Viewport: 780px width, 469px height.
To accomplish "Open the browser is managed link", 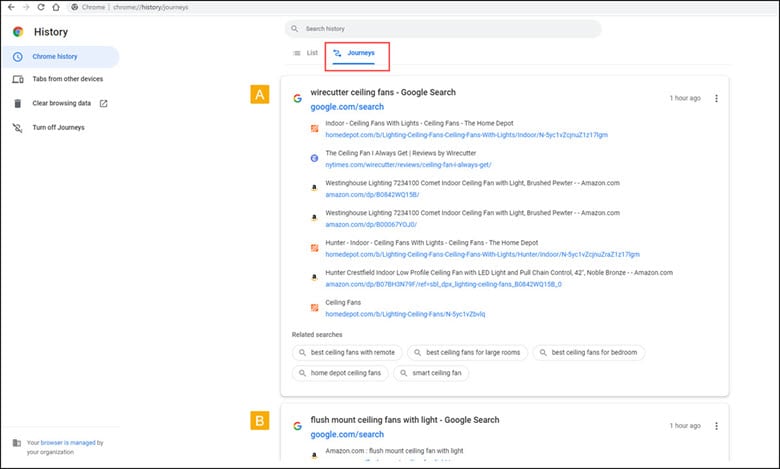I will click(68, 443).
